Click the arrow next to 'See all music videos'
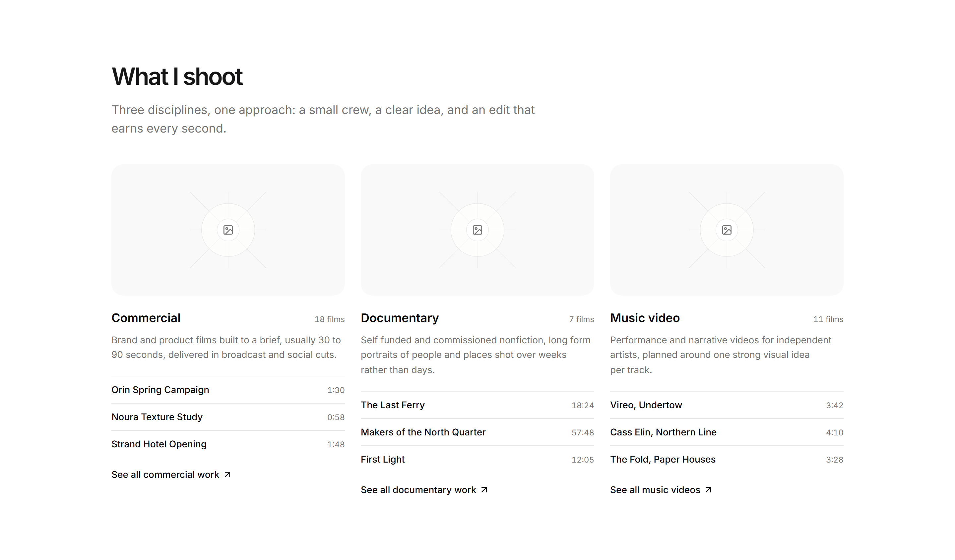 (708, 489)
